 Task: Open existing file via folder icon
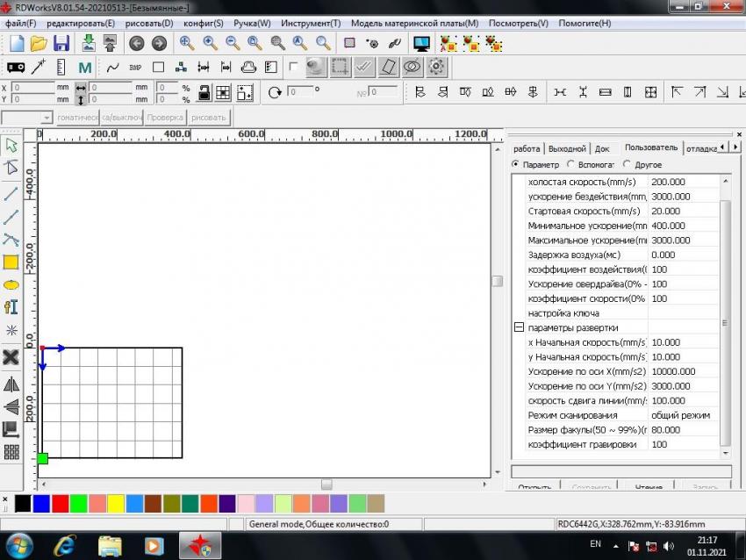pyautogui.click(x=39, y=43)
